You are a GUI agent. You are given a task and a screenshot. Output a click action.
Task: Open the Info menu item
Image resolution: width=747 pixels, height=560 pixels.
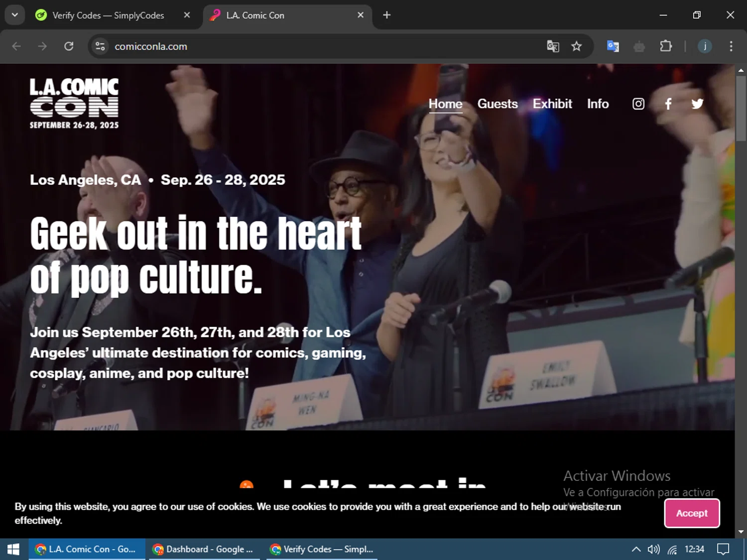click(x=598, y=104)
